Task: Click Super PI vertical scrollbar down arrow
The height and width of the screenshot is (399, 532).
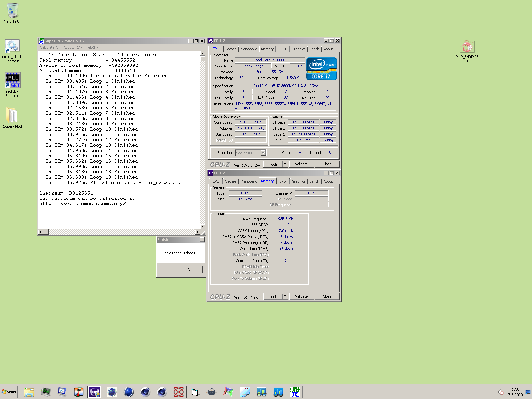Action: click(203, 227)
